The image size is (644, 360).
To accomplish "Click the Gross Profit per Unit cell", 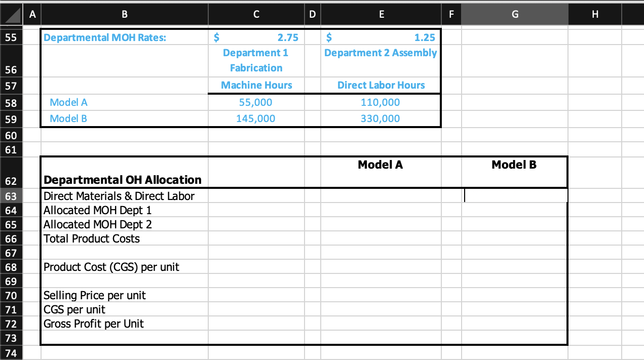I will [124, 324].
